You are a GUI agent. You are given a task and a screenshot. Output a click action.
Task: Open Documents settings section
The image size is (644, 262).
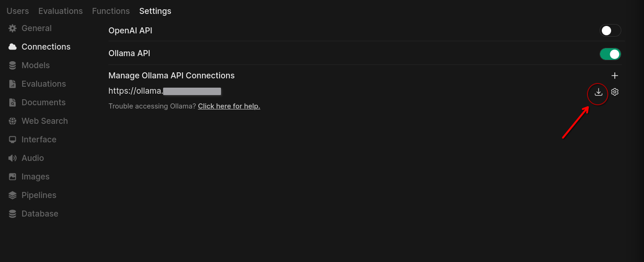(x=43, y=102)
